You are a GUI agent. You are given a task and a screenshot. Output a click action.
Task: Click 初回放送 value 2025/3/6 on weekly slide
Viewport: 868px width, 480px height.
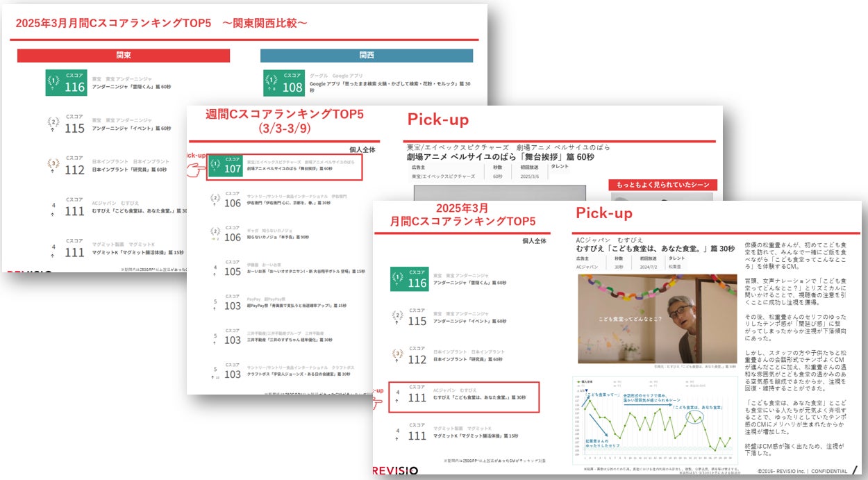pyautogui.click(x=531, y=176)
